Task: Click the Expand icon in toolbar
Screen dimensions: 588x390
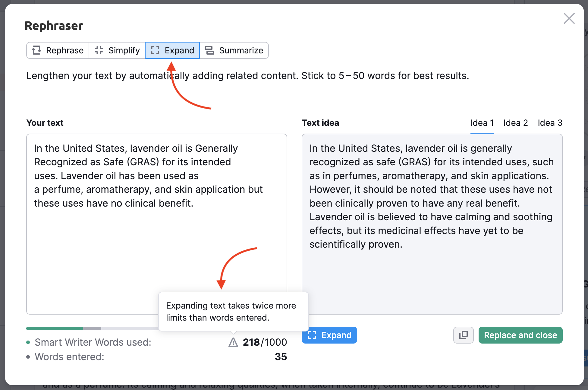Action: [x=155, y=50]
